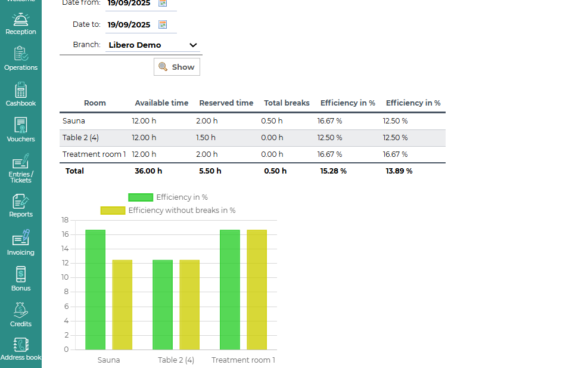This screenshot has width=588, height=368.
Task: Click Sauna total breaks 0.50 h
Action: point(272,121)
